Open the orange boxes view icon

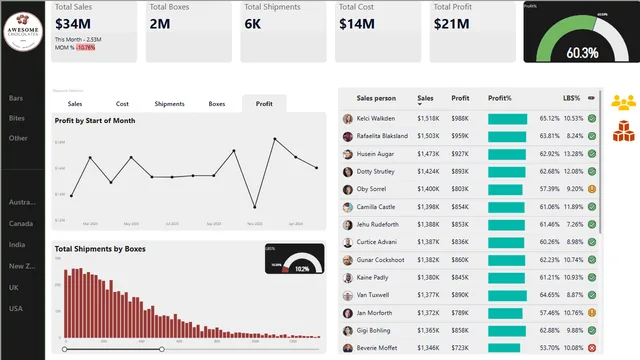tap(623, 131)
